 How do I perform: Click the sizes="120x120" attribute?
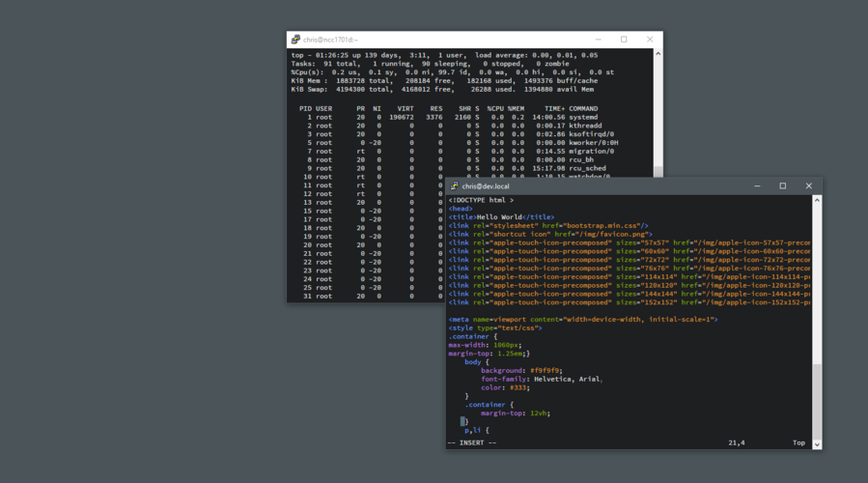click(x=647, y=285)
